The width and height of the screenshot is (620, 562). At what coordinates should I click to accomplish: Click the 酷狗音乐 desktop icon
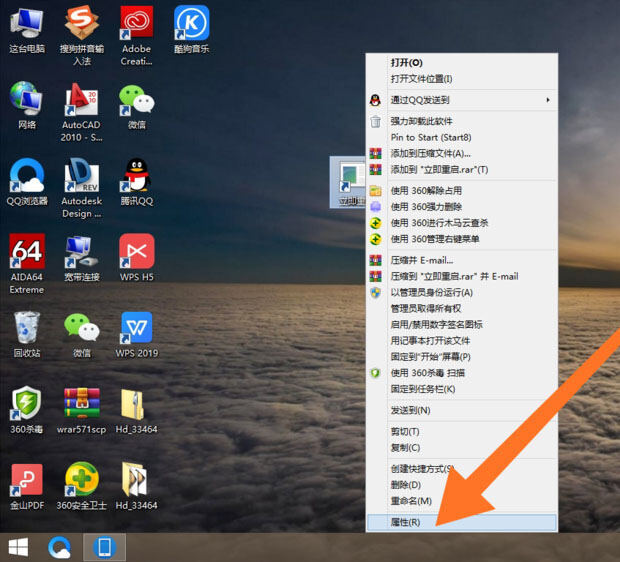coord(191,30)
